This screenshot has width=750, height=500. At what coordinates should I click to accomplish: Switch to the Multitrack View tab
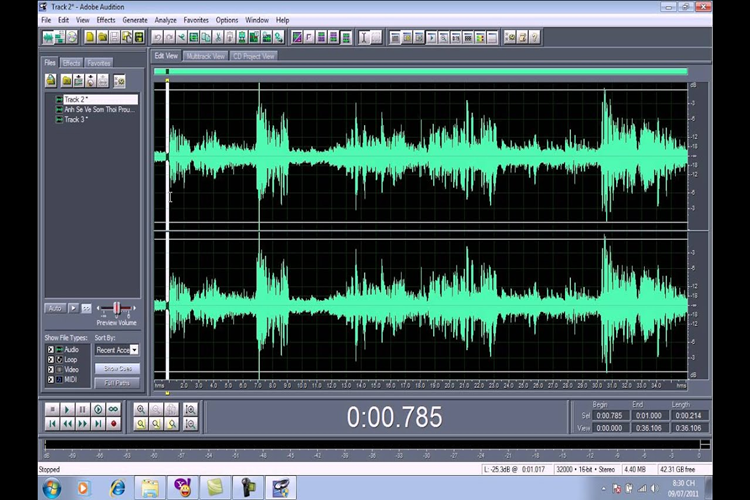[205, 56]
